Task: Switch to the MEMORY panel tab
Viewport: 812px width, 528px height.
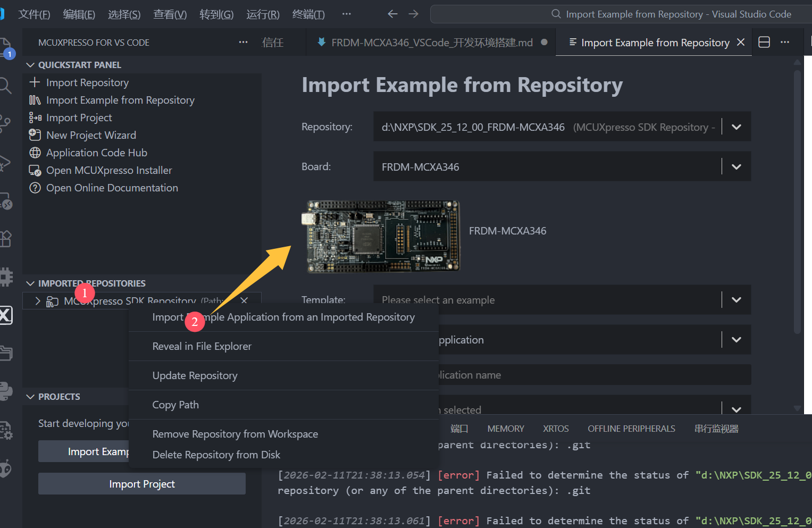Action: click(506, 429)
